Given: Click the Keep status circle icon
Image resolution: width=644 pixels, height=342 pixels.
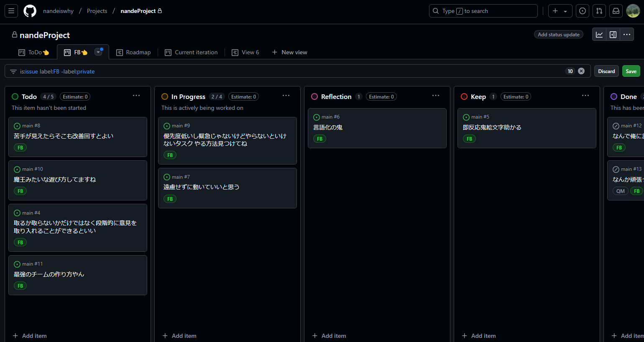Looking at the screenshot, I should 464,96.
